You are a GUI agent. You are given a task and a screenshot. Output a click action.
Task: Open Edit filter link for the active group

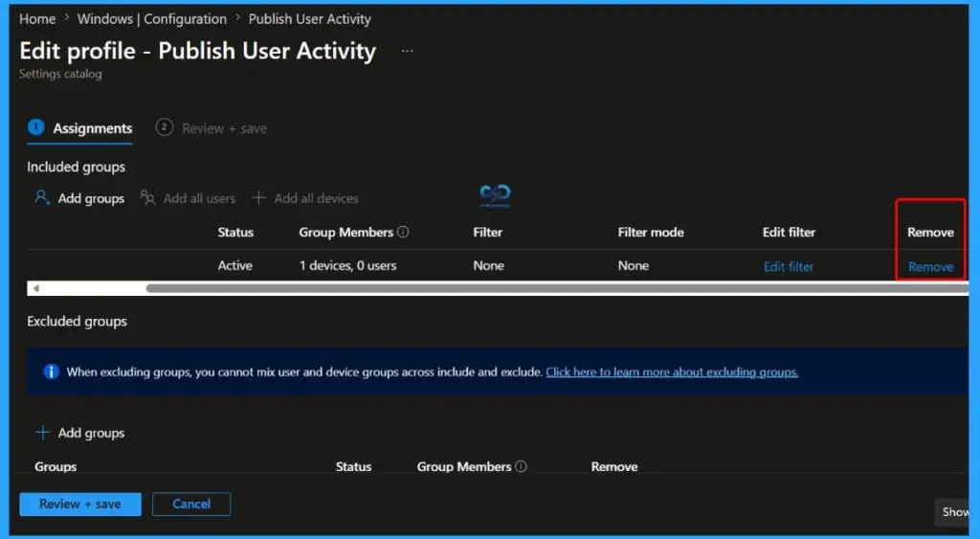pos(789,266)
